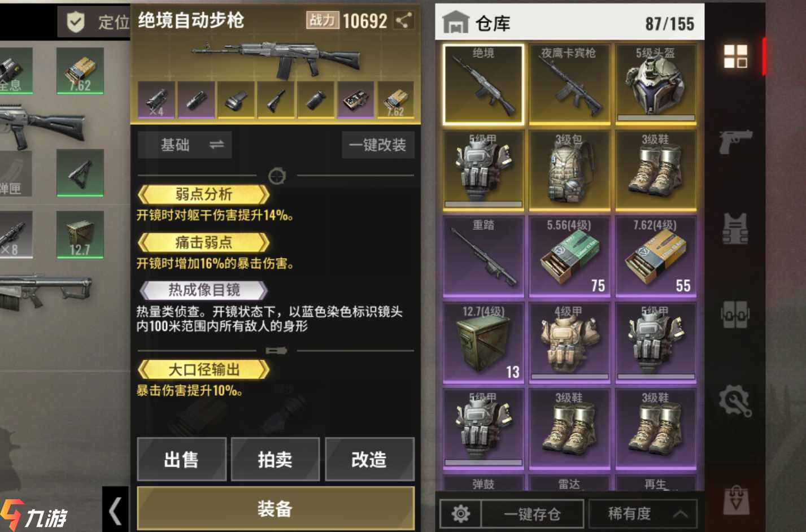This screenshot has height=532, width=806.
Task: Click the 一键改装 quick modify button
Action: pos(378,145)
